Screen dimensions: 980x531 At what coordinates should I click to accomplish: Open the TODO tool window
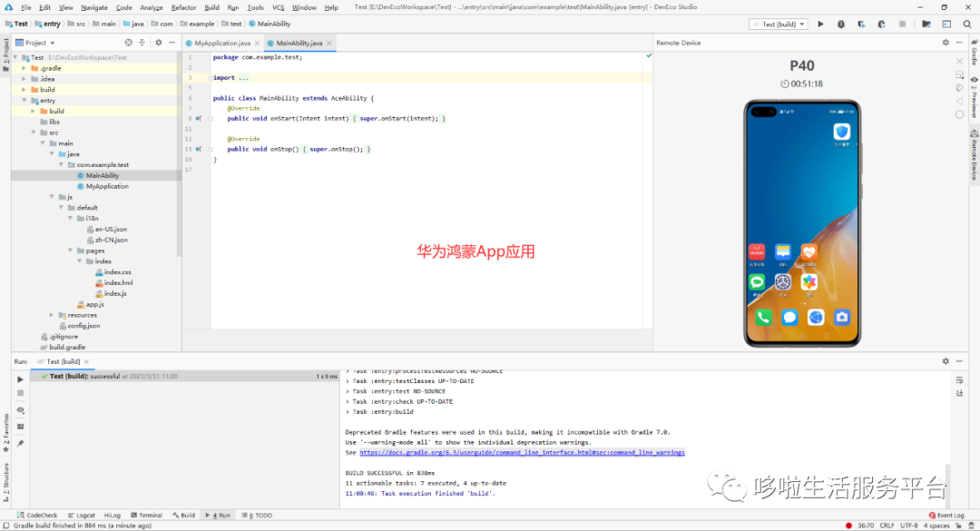coord(257,516)
